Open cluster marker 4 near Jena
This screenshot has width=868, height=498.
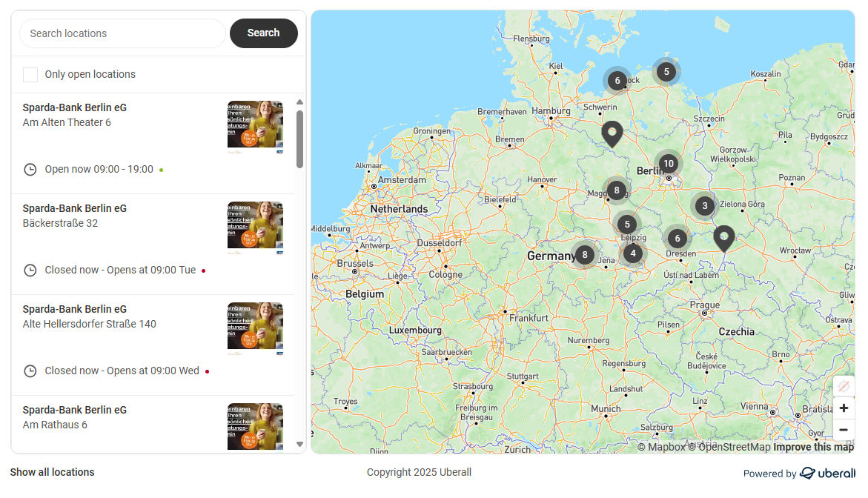pyautogui.click(x=633, y=254)
